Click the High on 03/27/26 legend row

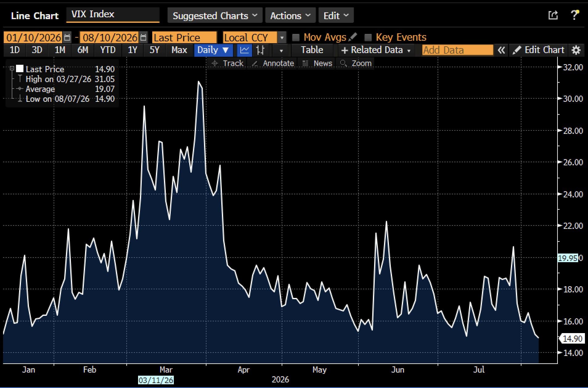pyautogui.click(x=66, y=79)
